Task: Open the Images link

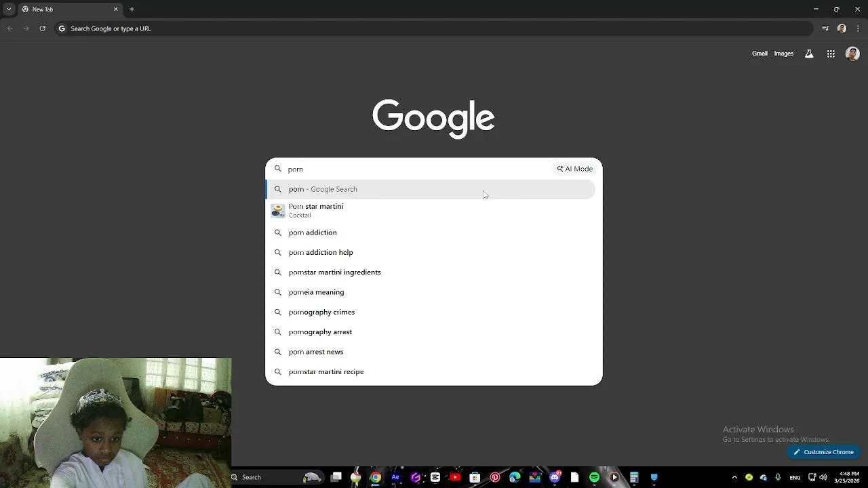Action: [783, 54]
